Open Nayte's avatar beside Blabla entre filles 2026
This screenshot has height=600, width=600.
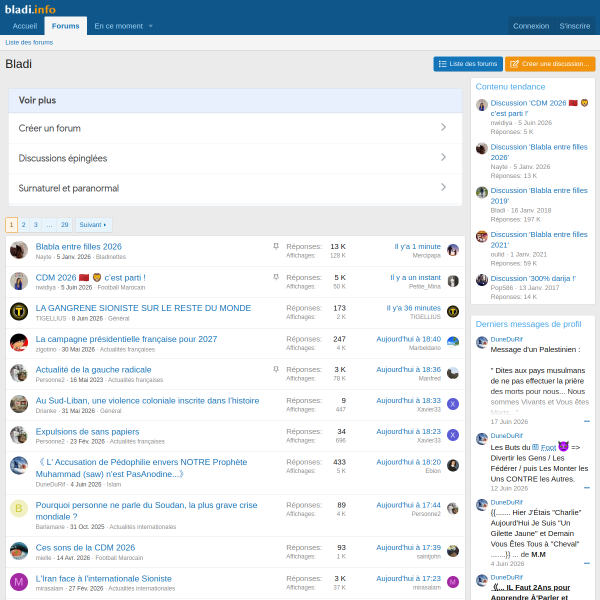click(x=19, y=250)
